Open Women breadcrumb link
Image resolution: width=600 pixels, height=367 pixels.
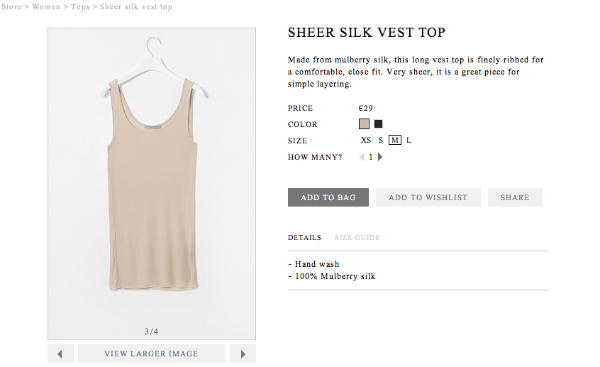pos(46,7)
